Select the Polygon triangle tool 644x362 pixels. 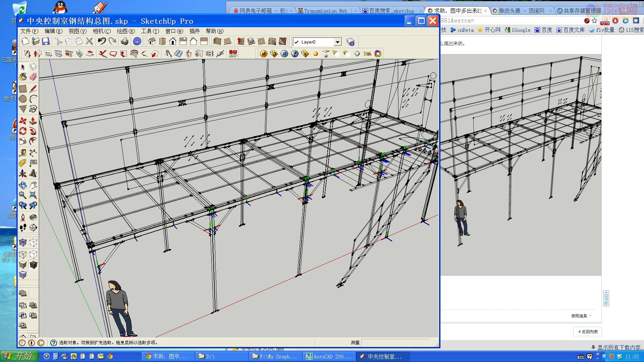23,109
